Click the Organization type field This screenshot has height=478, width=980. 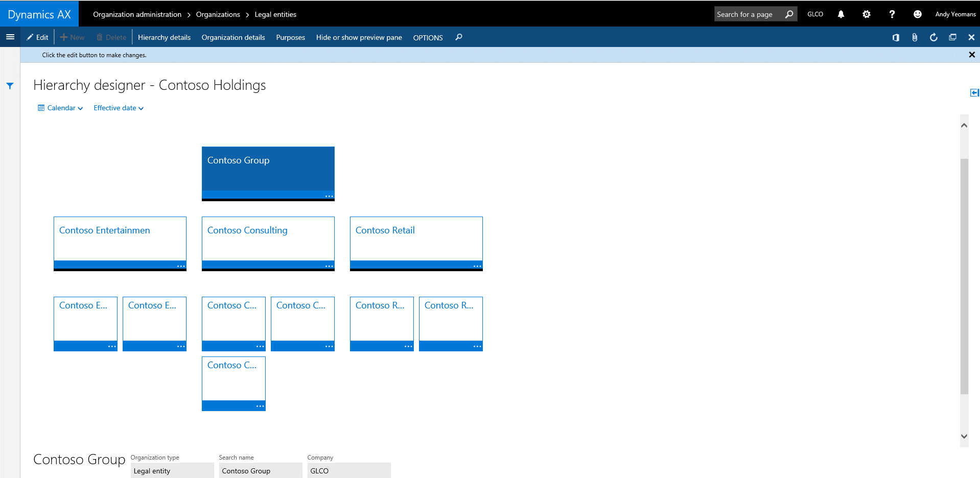point(172,471)
